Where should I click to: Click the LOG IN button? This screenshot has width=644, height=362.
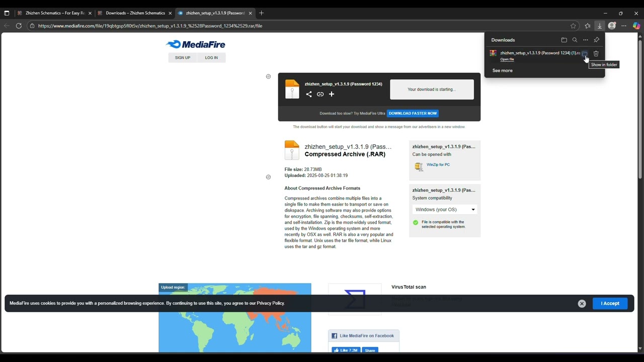click(x=211, y=58)
